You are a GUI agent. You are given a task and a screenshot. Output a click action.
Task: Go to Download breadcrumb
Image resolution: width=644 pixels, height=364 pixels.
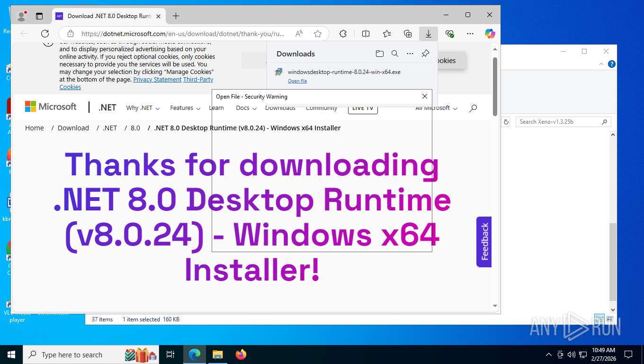coord(73,128)
